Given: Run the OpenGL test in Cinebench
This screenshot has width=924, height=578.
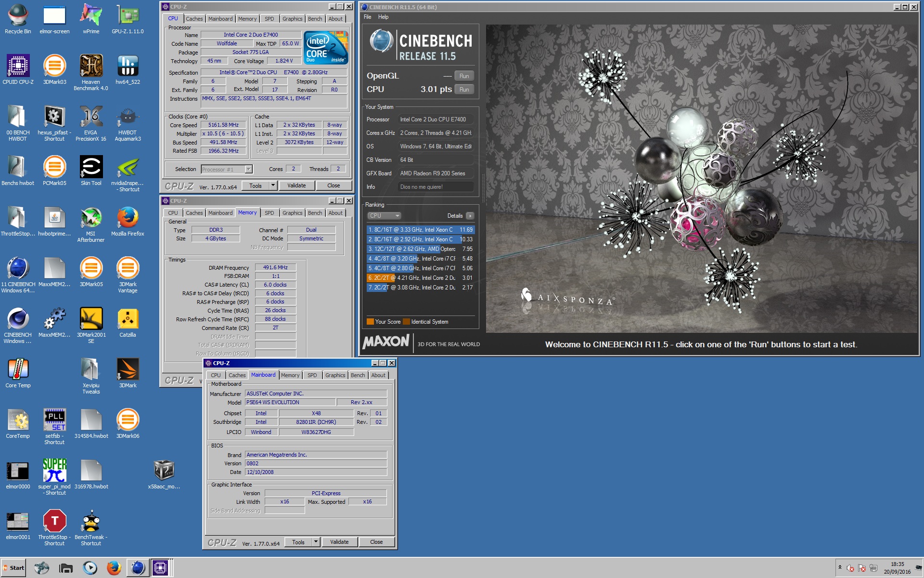Looking at the screenshot, I should [x=464, y=76].
